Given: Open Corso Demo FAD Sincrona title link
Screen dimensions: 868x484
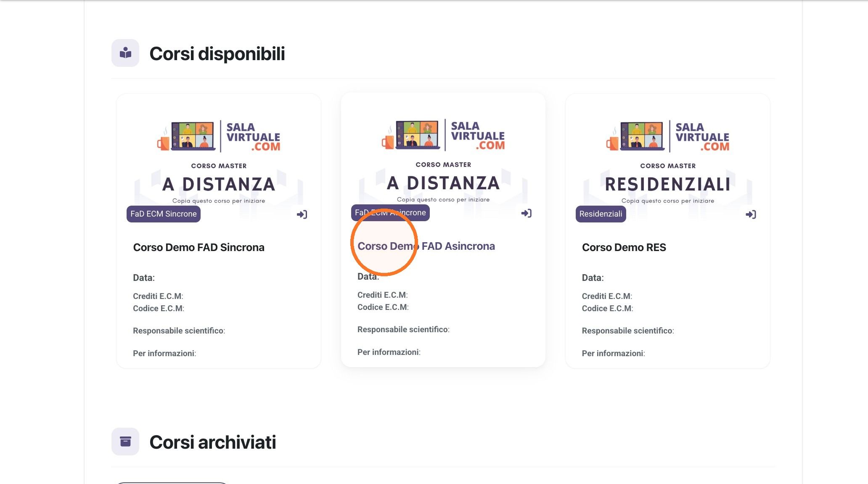Looking at the screenshot, I should point(199,247).
